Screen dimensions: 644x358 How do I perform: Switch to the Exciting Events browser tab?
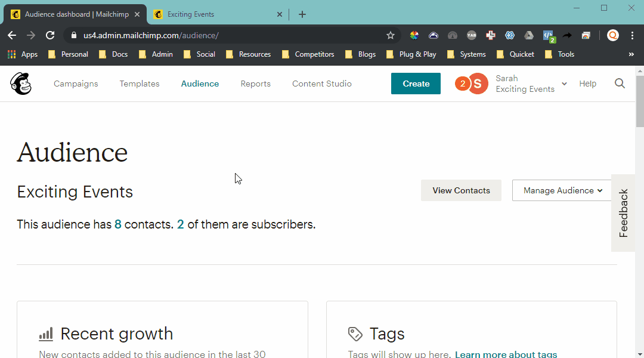(x=218, y=14)
